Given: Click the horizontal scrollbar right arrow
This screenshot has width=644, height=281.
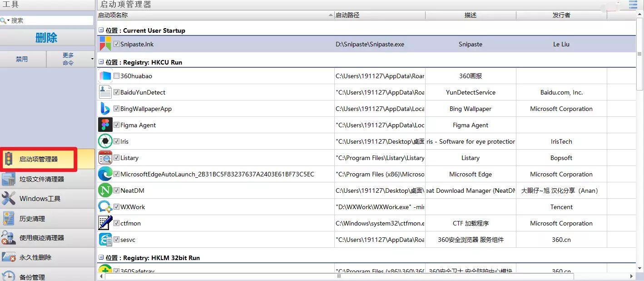Looking at the screenshot, I should coord(631,276).
